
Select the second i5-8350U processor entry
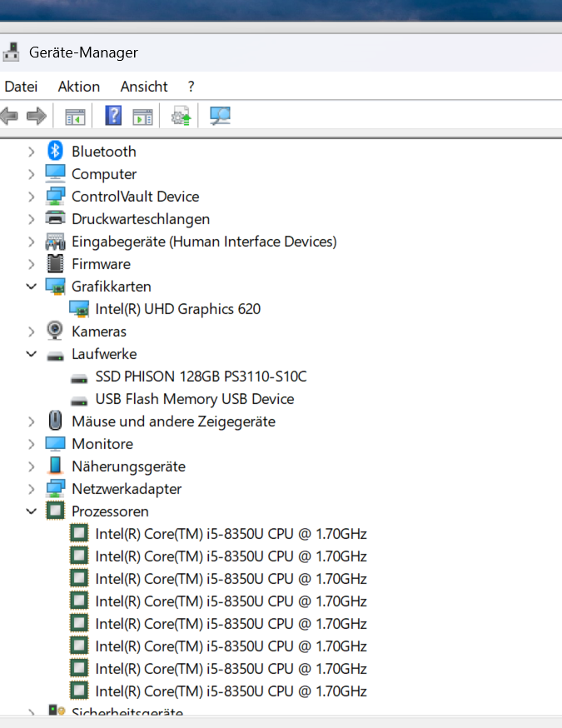231,556
